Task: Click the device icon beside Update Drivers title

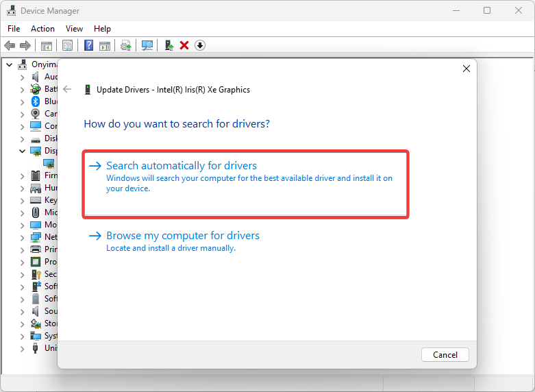Action: pos(88,90)
